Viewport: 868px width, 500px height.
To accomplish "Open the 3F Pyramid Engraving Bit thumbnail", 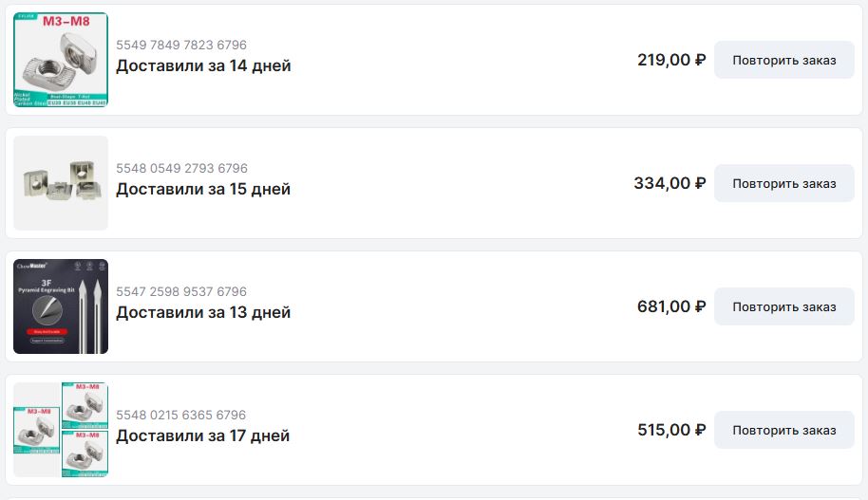I will [61, 306].
